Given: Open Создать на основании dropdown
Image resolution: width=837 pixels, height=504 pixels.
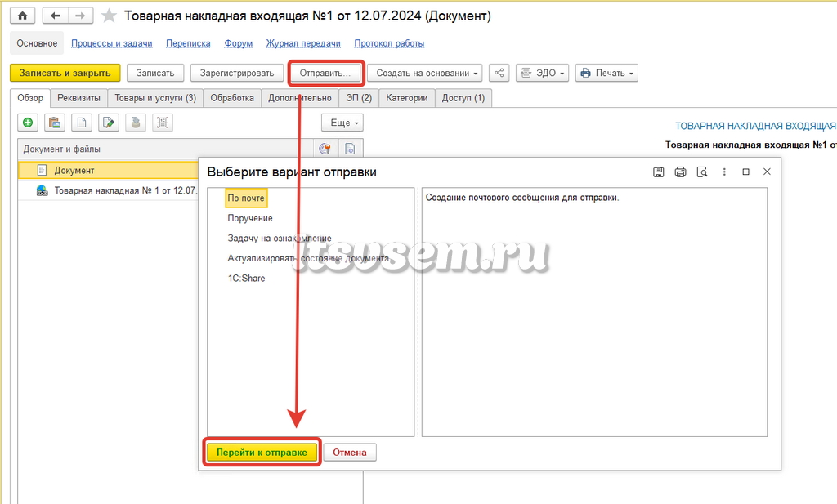Looking at the screenshot, I should [x=425, y=73].
